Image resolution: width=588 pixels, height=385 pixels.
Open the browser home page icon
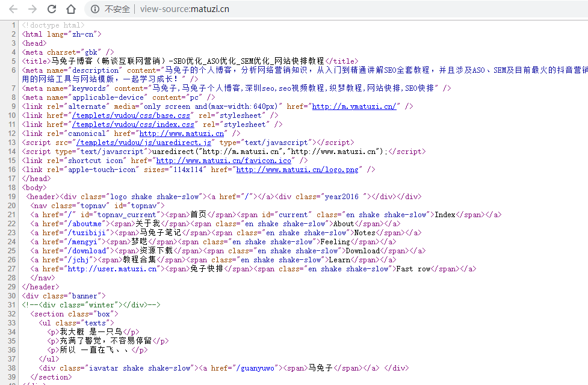click(71, 9)
